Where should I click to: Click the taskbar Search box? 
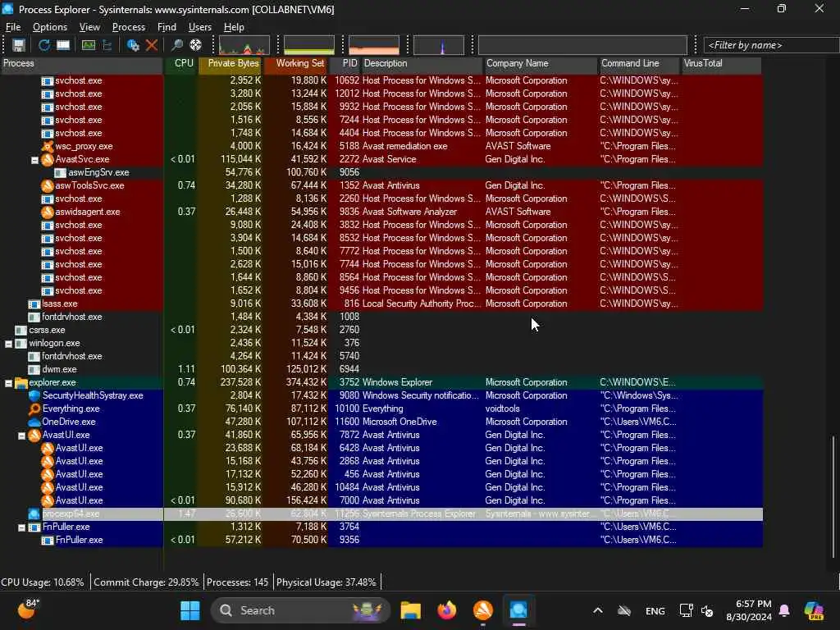point(300,610)
